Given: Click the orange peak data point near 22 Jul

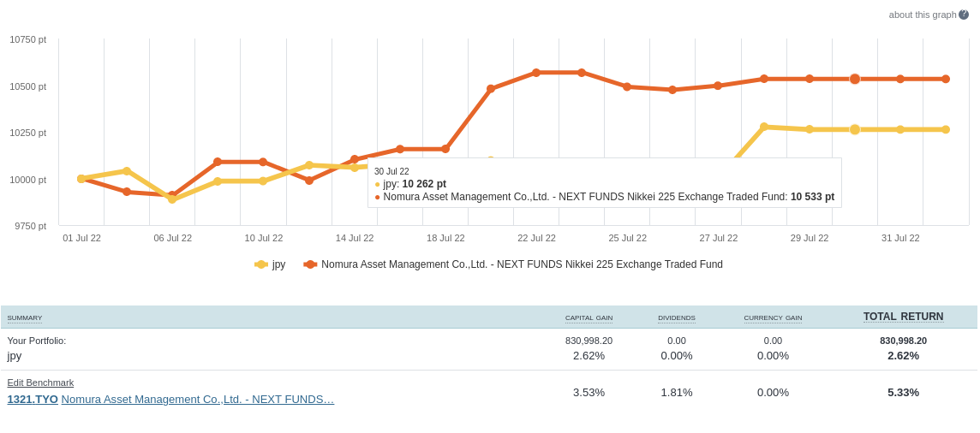Looking at the screenshot, I should tap(536, 73).
